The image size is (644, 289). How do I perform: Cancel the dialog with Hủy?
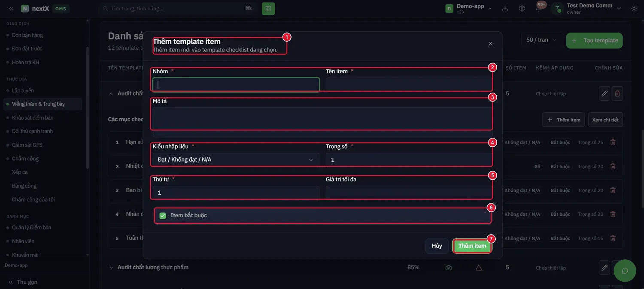coord(437,246)
